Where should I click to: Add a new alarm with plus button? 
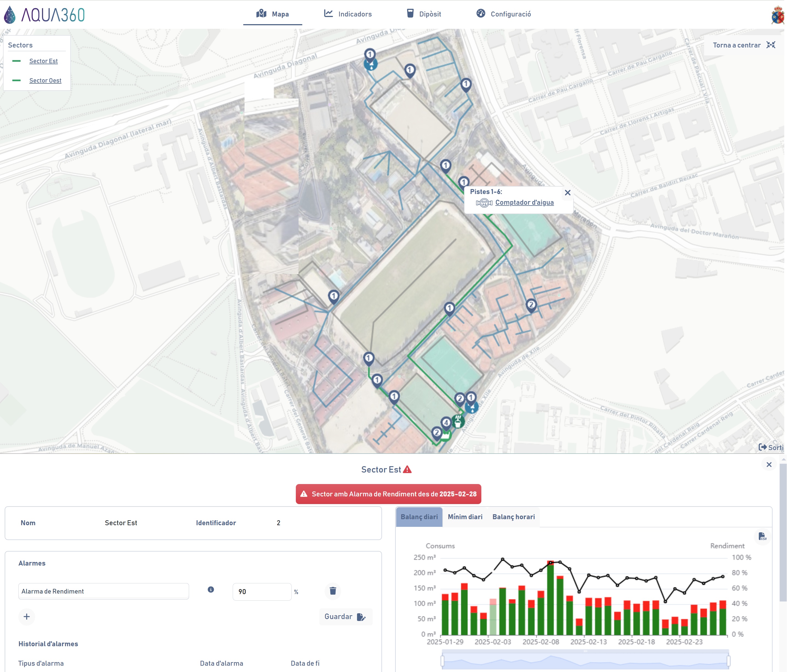click(27, 617)
